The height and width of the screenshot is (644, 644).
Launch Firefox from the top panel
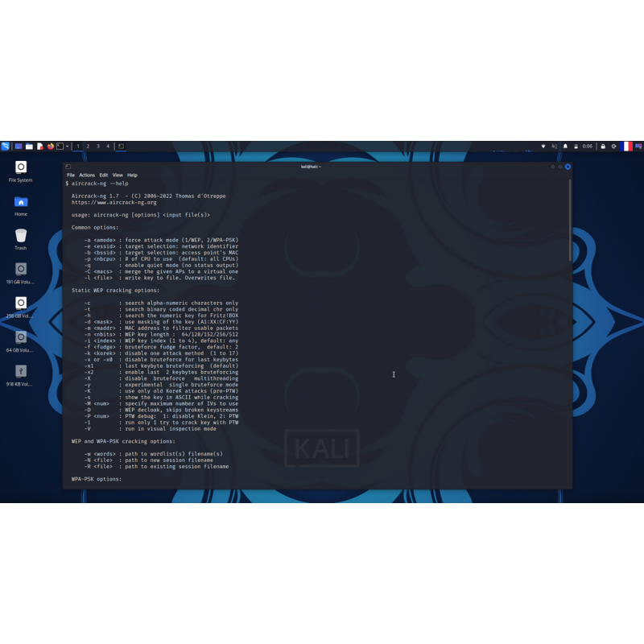pyautogui.click(x=49, y=147)
